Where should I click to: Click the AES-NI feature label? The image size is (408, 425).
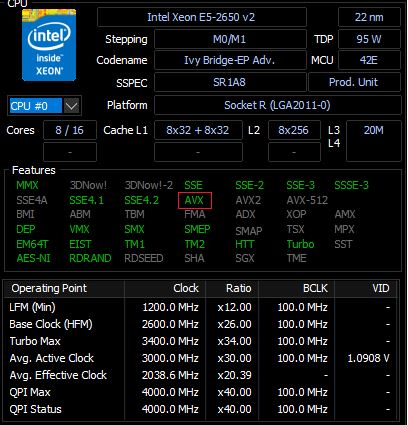[x=33, y=258]
